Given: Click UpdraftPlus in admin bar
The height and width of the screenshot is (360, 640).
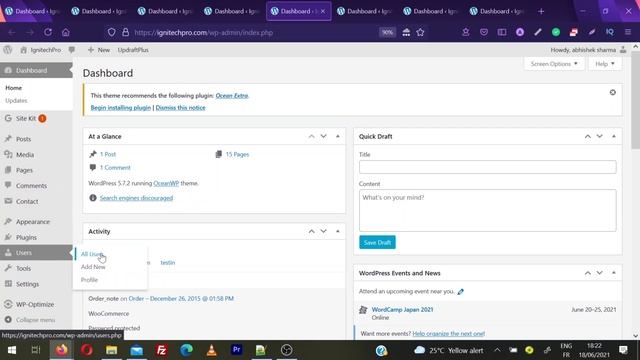Looking at the screenshot, I should (x=133, y=50).
